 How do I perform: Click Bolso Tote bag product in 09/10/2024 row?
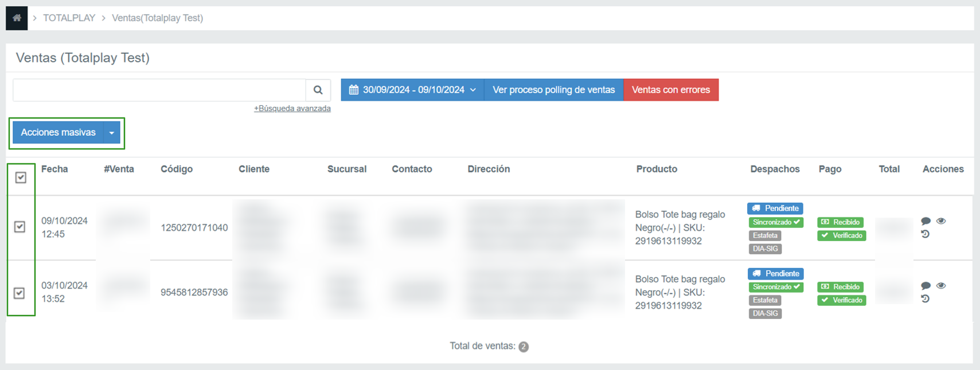point(680,227)
